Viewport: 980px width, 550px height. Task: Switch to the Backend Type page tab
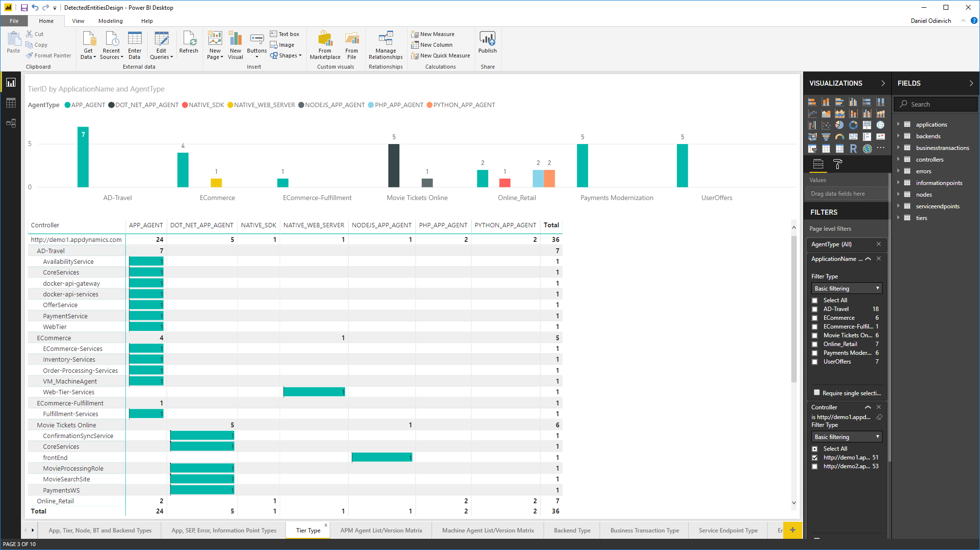point(572,530)
